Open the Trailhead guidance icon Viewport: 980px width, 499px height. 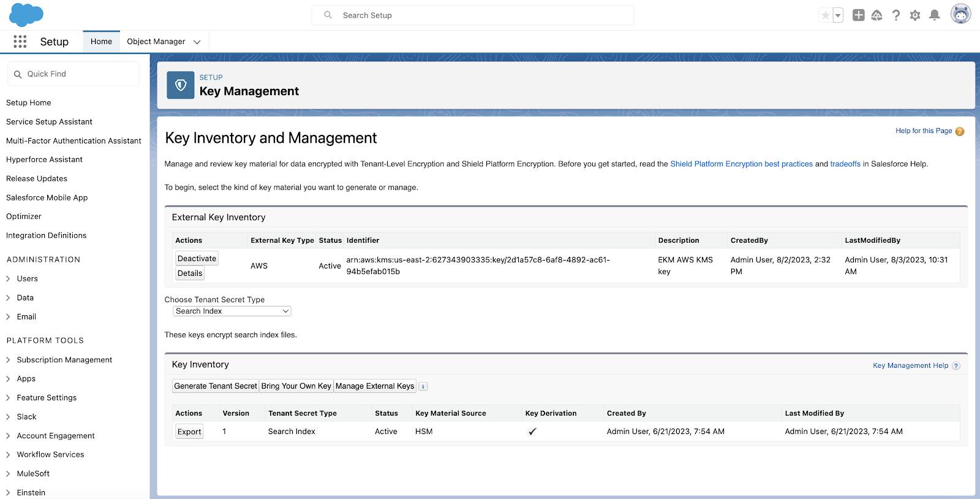(x=877, y=15)
